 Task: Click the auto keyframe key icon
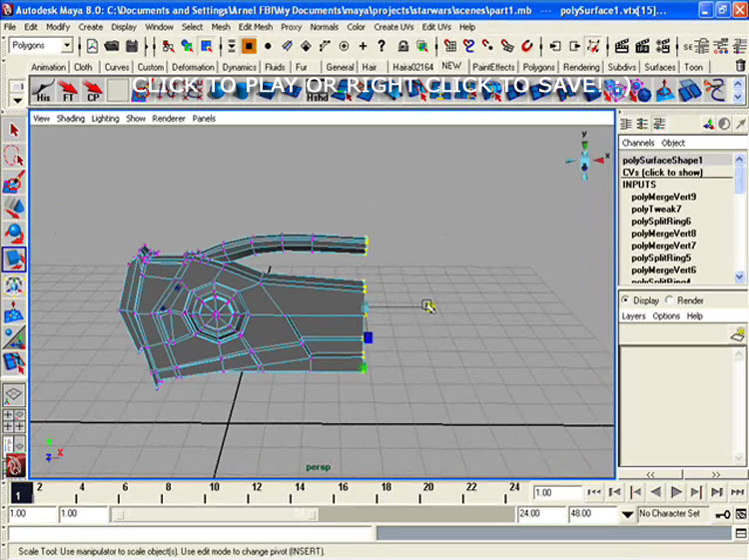click(722, 514)
